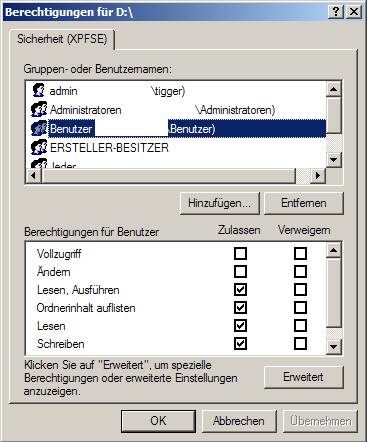Screen dimensions: 367x442
Task: Click user list scroll up arrow
Action: click(333, 89)
